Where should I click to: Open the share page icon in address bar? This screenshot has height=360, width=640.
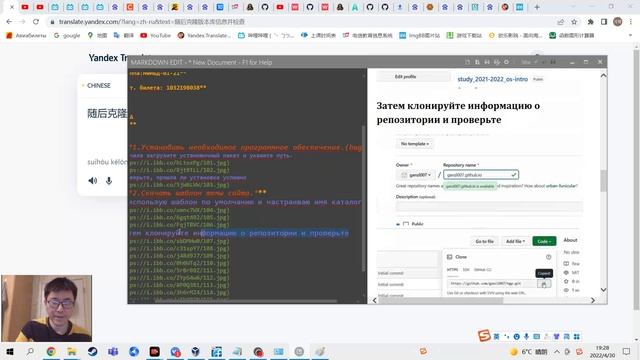(x=560, y=22)
